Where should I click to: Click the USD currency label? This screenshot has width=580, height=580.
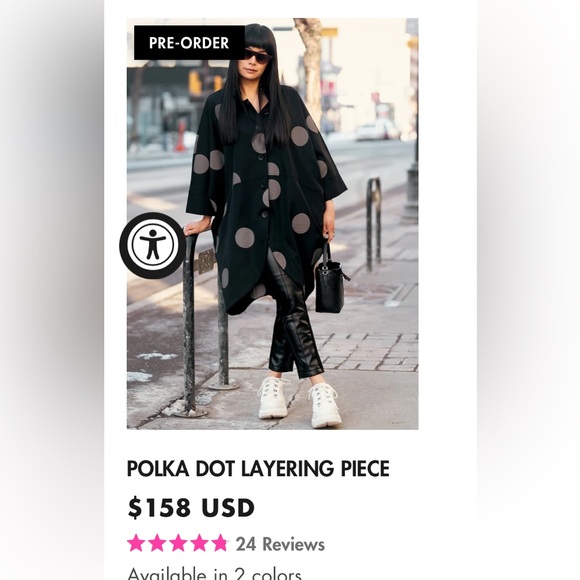228,507
